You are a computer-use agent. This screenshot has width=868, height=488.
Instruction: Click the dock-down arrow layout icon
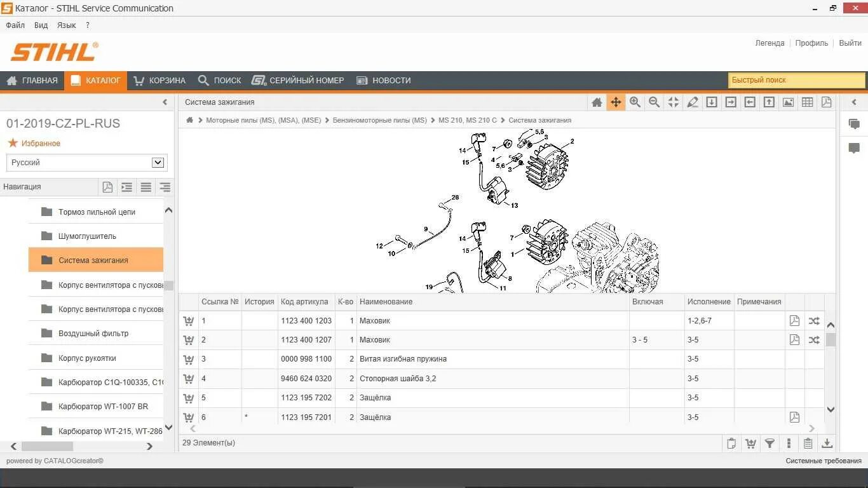click(712, 102)
